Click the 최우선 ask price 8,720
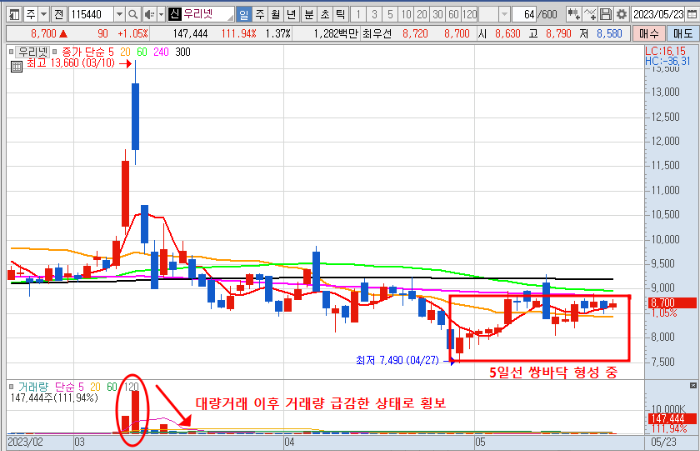The width and height of the screenshot is (700, 451). [415, 33]
